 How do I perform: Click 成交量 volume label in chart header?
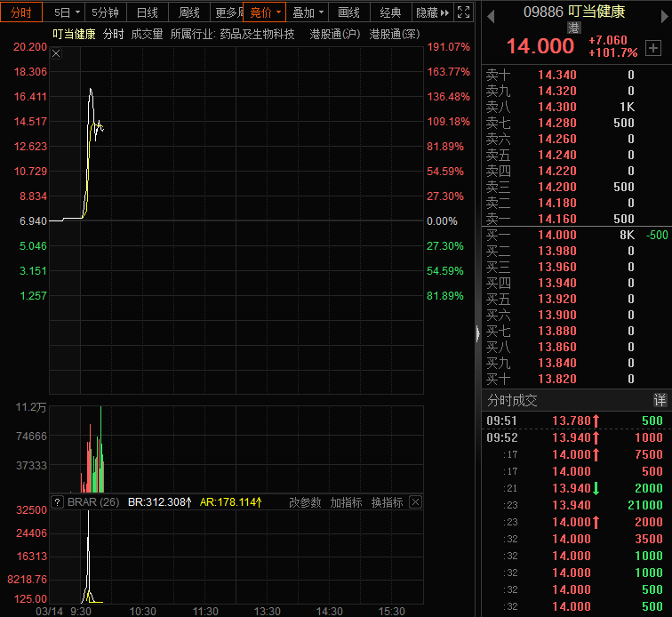(x=147, y=35)
